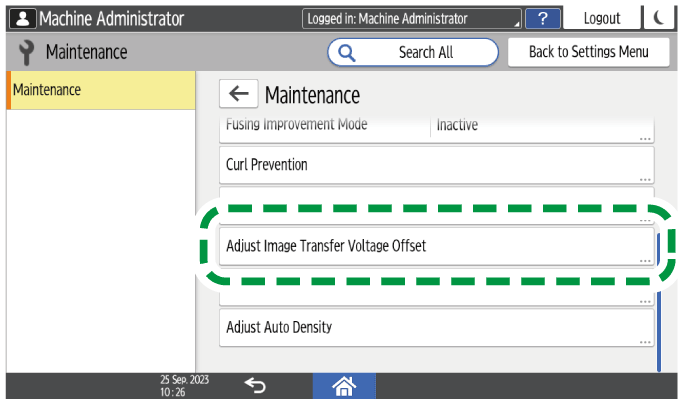Expand the Logged in: Machine Administrator field
Screen dimensions: 683x404
click(413, 18)
